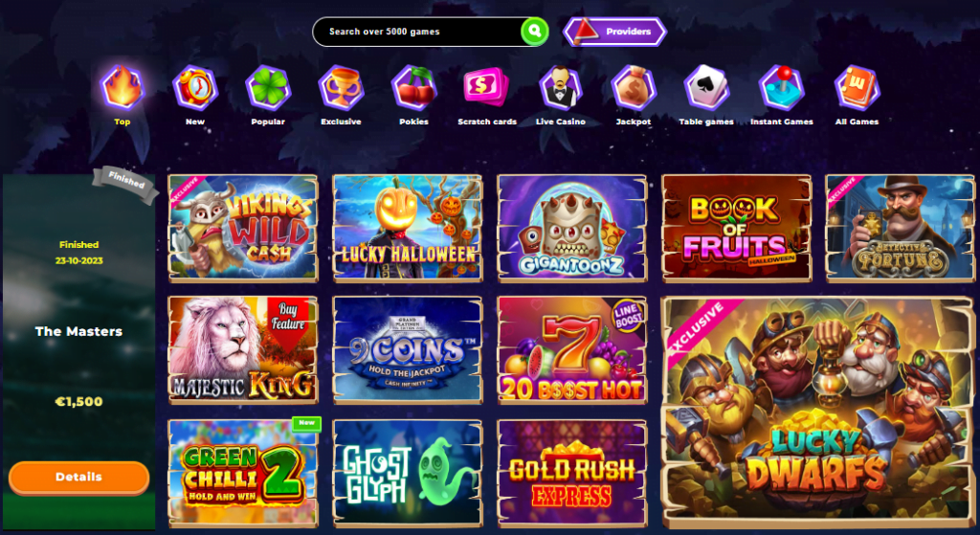Screen dimensions: 980x535
Task: Focus the game search field
Action: 417,32
